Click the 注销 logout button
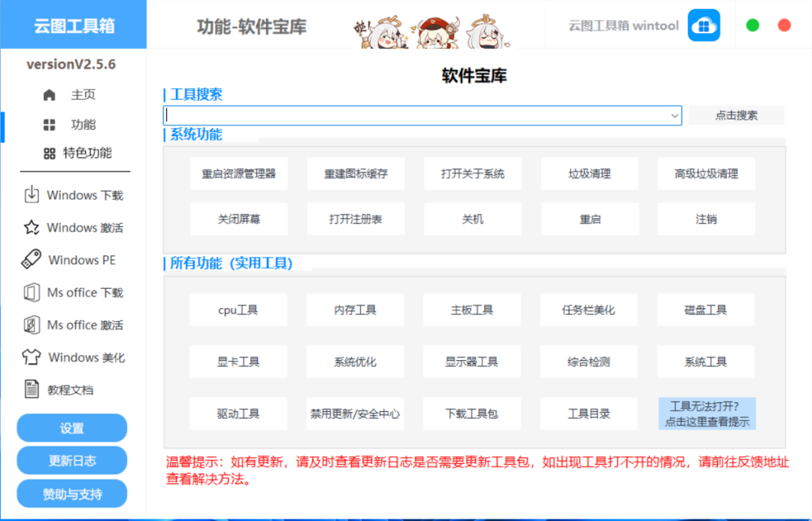This screenshot has height=521, width=812. pos(706,220)
